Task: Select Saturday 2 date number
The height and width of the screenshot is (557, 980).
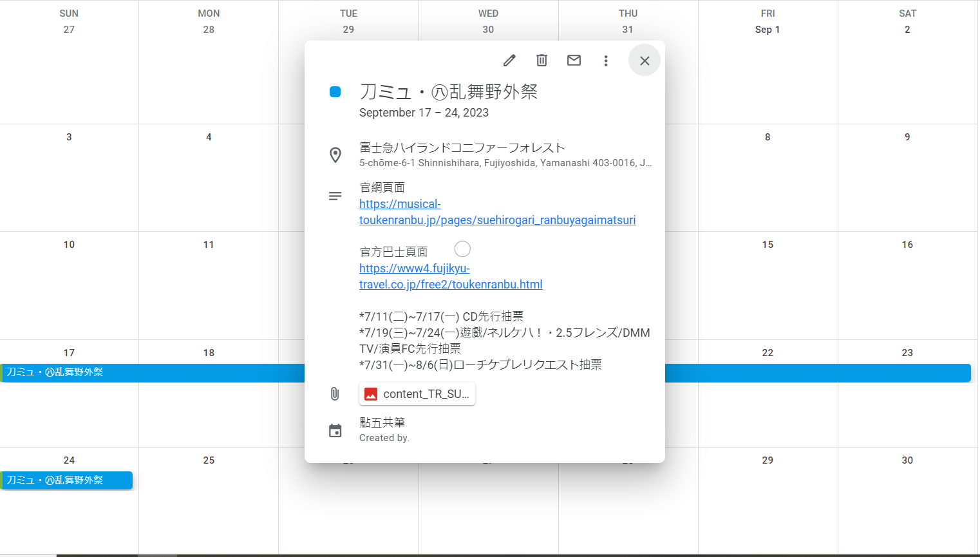Action: 907,30
